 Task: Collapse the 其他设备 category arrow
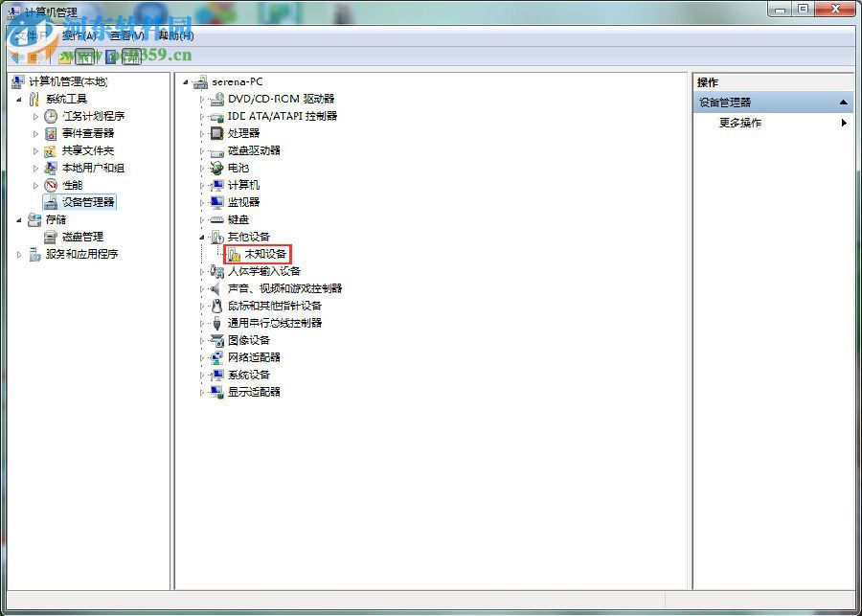tap(202, 238)
